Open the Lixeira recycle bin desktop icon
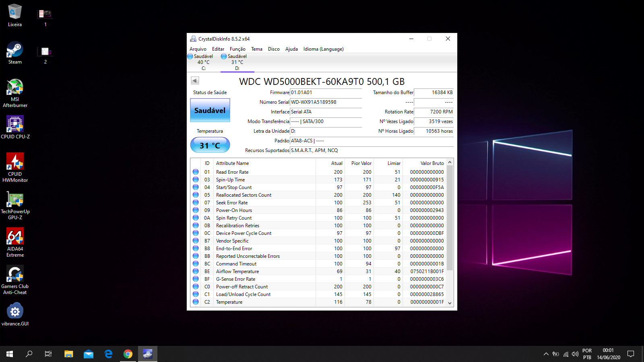 click(15, 15)
